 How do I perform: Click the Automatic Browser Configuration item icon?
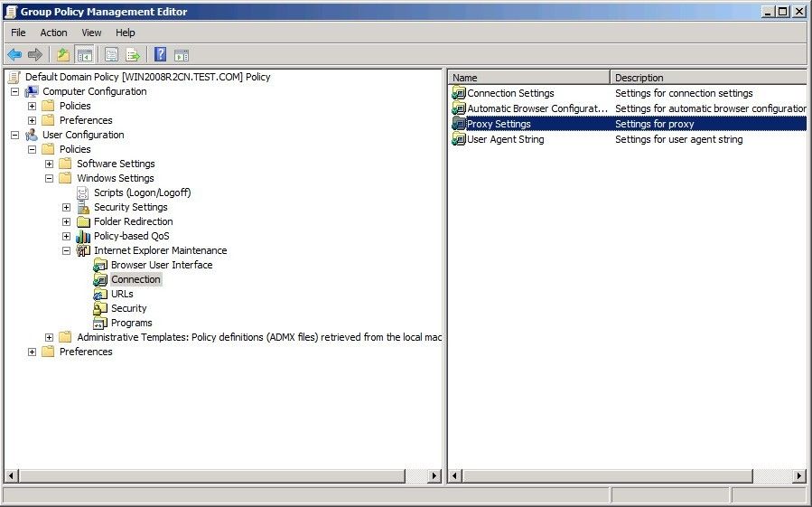459,108
